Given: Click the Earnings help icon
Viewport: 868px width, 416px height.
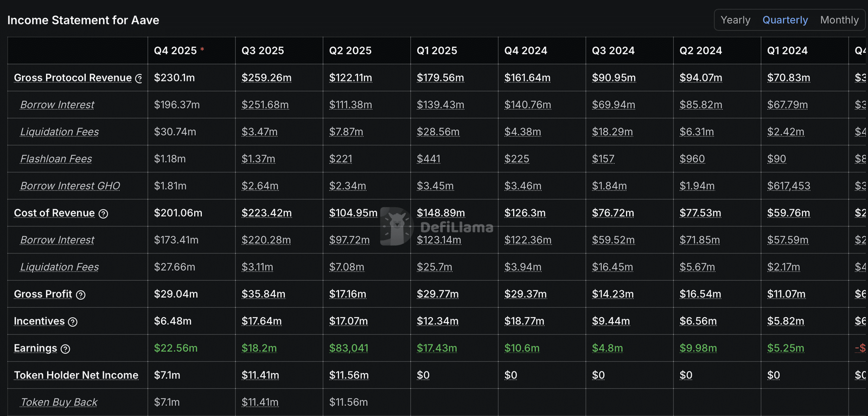Looking at the screenshot, I should point(65,349).
